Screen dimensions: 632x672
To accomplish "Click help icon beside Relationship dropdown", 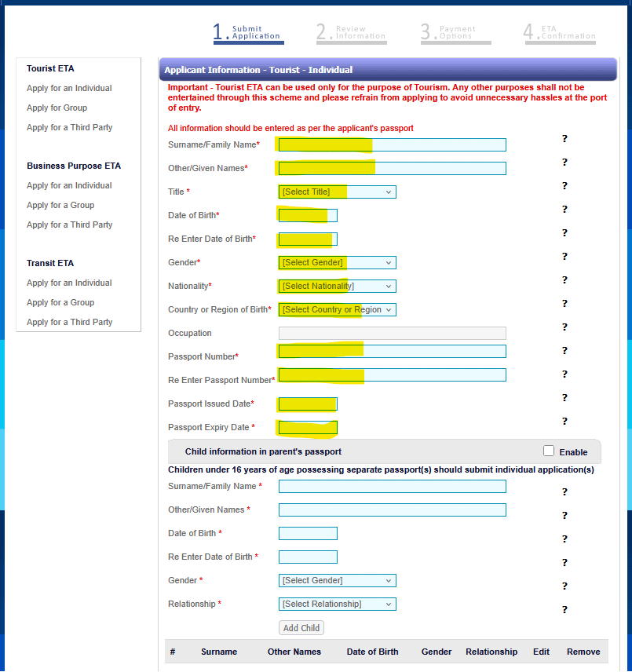I will [564, 610].
